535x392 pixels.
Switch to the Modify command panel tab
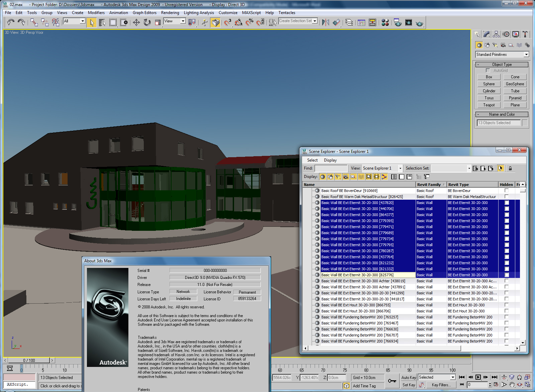(x=487, y=34)
